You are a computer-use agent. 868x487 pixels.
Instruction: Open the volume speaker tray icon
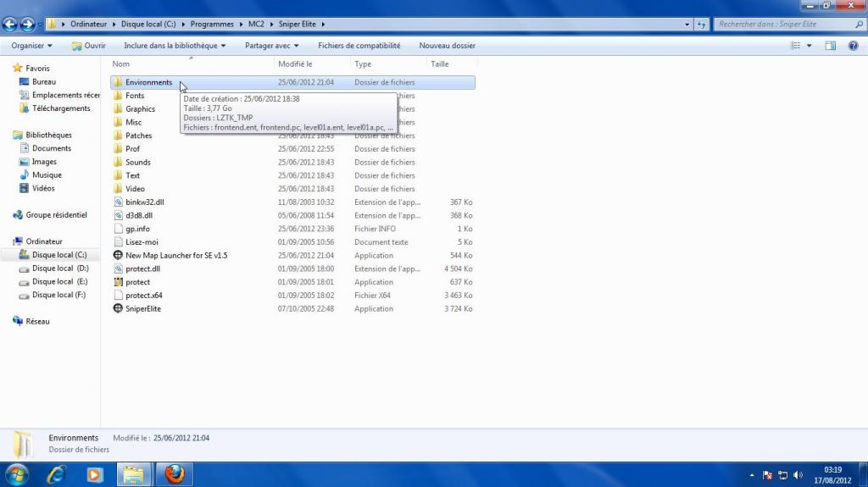(798, 475)
